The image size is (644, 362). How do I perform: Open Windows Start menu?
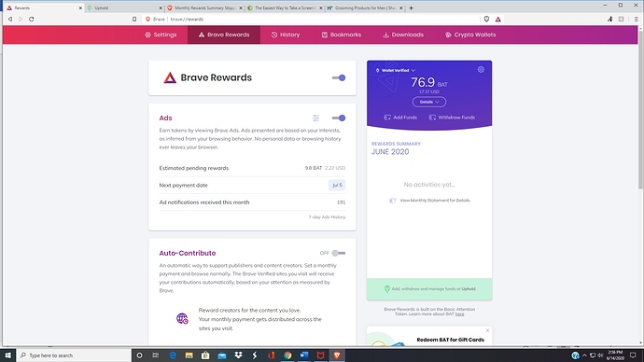(7, 355)
